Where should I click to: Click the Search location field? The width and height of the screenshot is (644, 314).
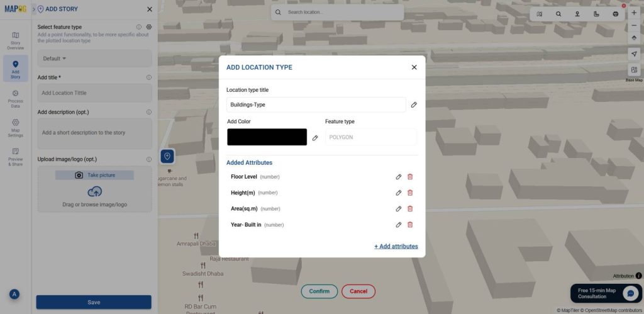337,13
